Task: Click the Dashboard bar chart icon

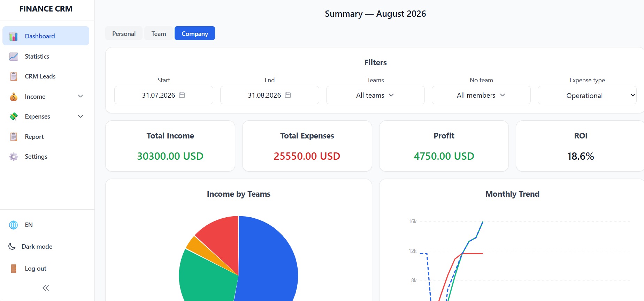Action: tap(14, 36)
